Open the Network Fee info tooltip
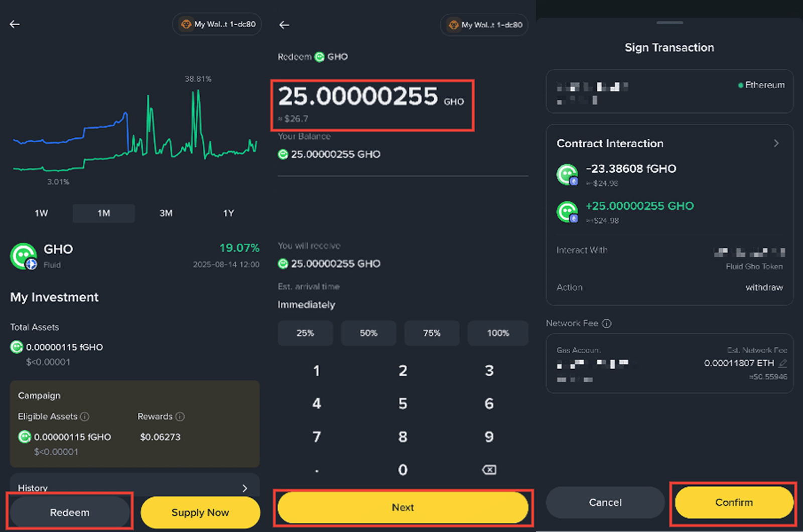Viewport: 803px width, 532px height. click(x=607, y=323)
